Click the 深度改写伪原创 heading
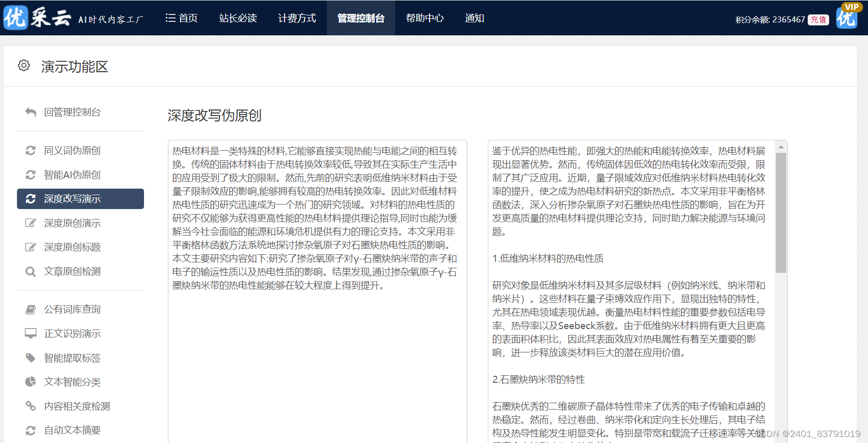 point(215,115)
